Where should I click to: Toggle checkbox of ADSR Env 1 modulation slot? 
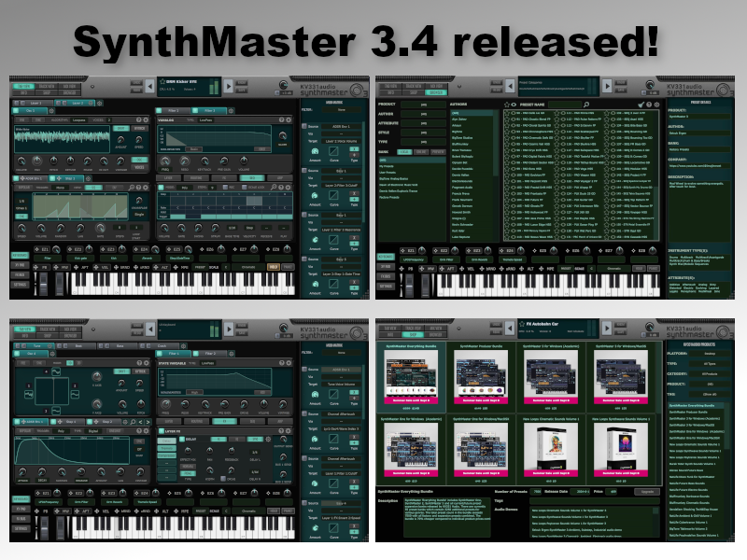(x=304, y=127)
